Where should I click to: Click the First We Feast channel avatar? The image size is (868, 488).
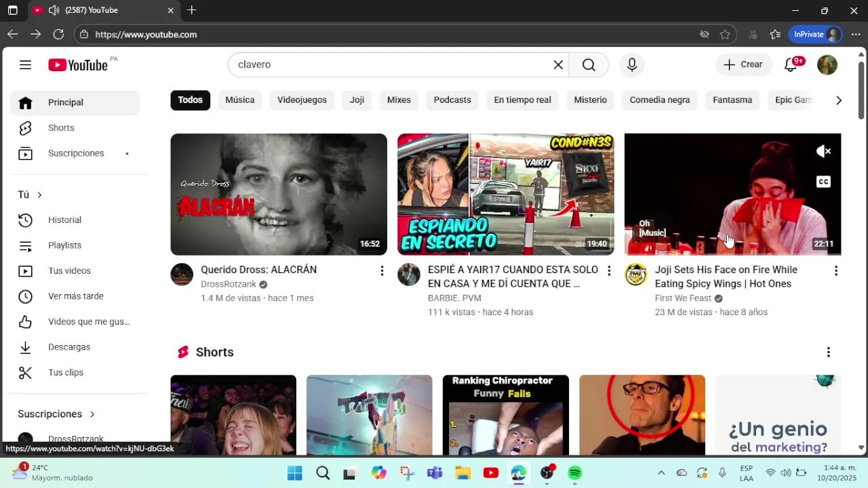coord(635,274)
